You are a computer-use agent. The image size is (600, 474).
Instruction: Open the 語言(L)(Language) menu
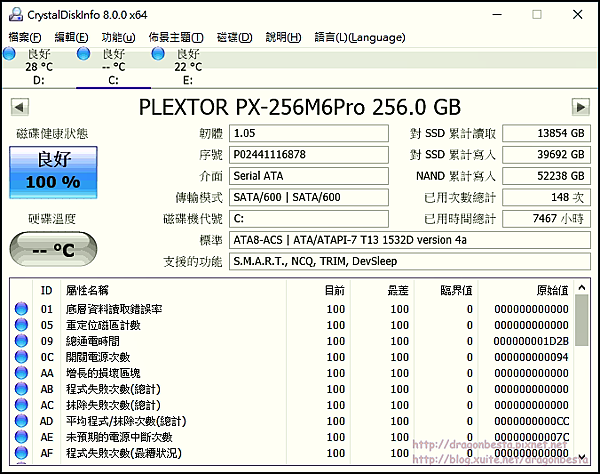360,37
